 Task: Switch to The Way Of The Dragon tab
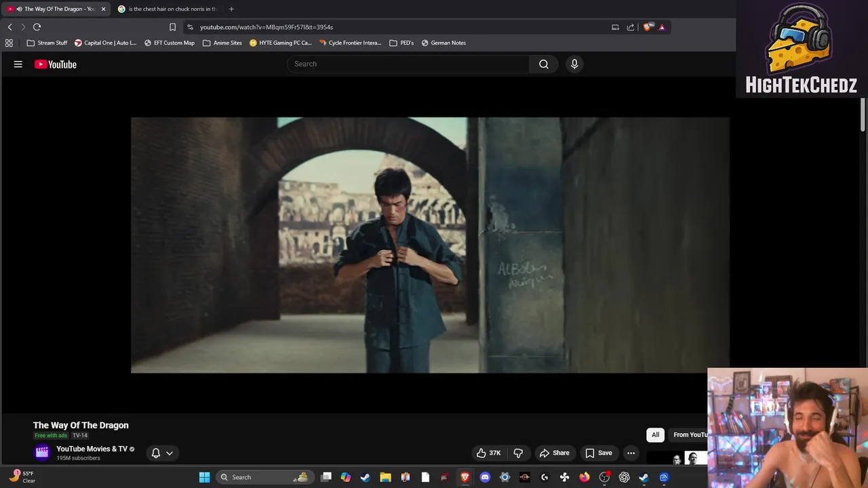[x=54, y=9]
